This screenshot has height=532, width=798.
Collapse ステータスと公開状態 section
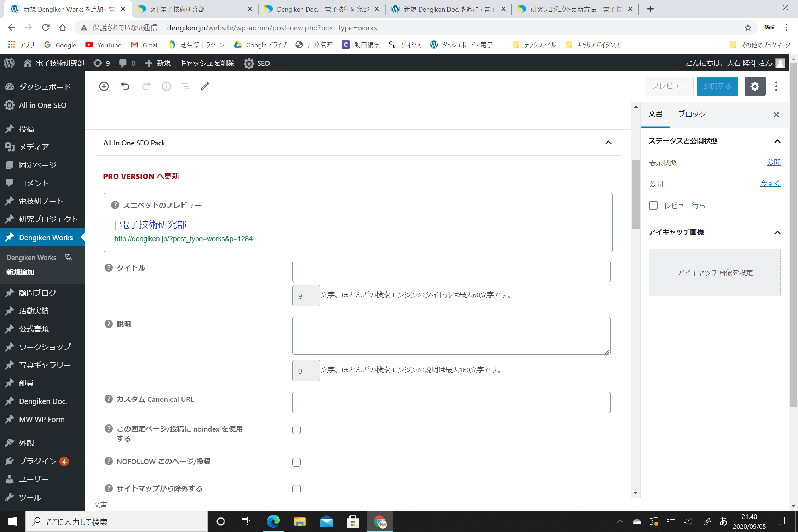coord(777,141)
